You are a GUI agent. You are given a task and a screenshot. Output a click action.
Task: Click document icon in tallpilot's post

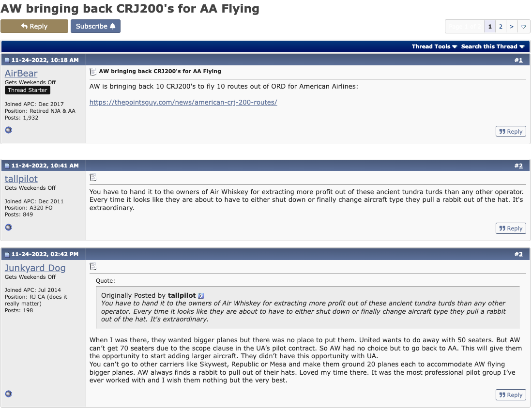pos(93,177)
